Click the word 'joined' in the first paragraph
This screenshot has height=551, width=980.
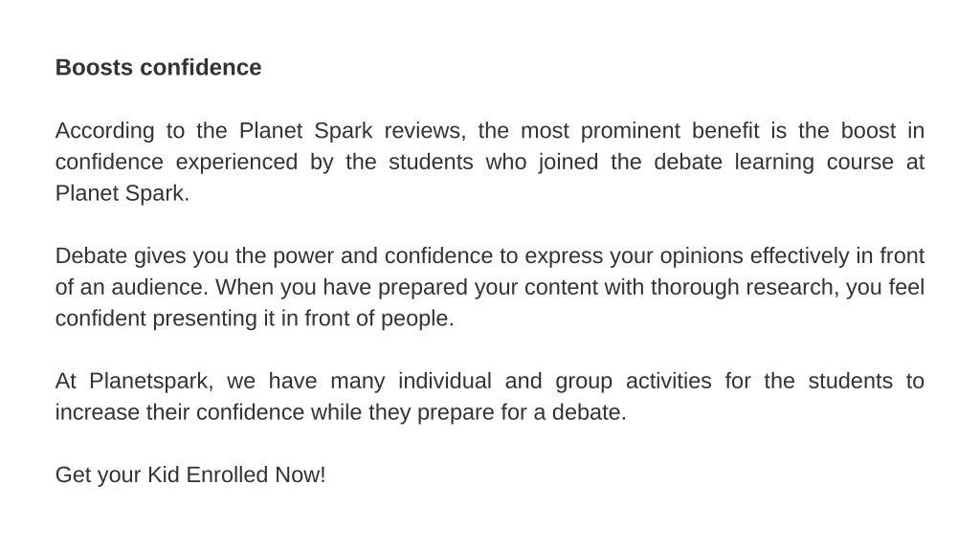568,163
